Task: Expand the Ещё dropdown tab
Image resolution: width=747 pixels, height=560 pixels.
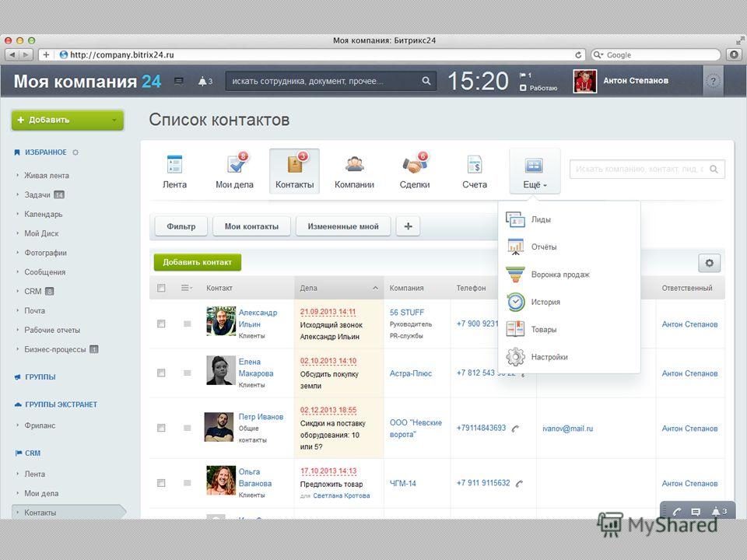Action: pyautogui.click(x=535, y=171)
